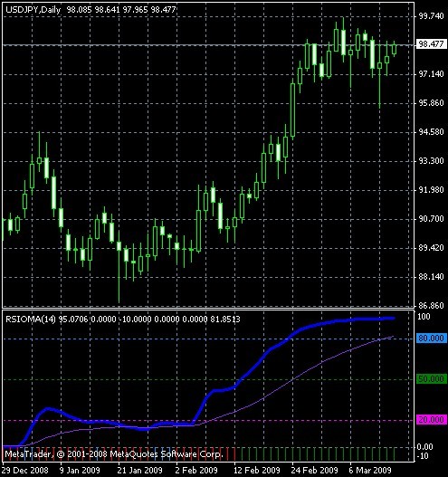
Task: Click the 93.300 price axis label
Action: click(432, 161)
